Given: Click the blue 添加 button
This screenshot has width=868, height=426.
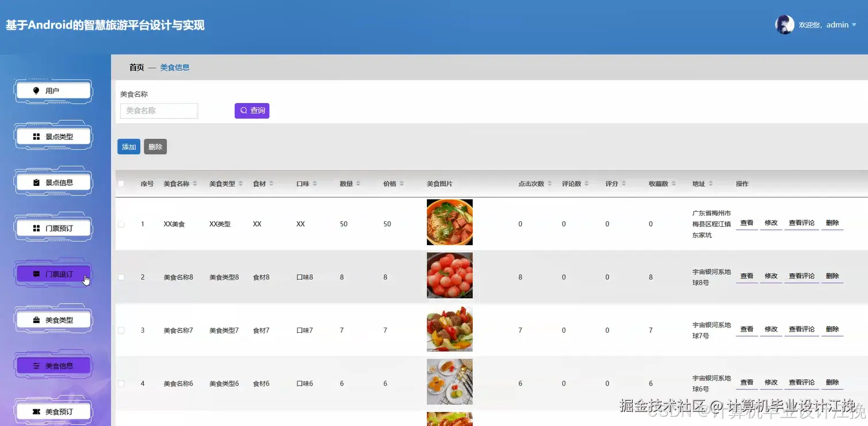Looking at the screenshot, I should click(129, 147).
